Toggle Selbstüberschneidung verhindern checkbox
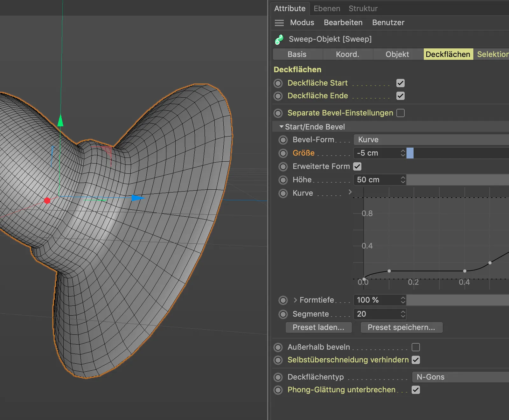 [416, 360]
